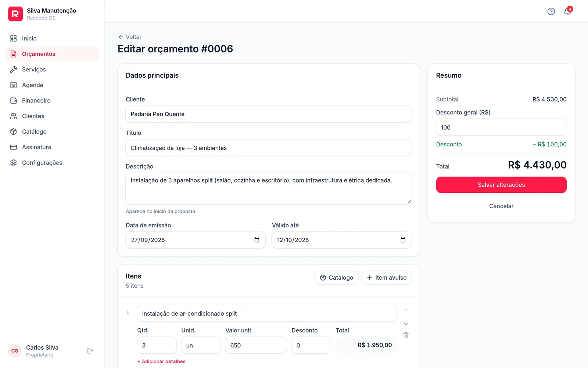Focus the Desconto field of item 1

pos(311,345)
